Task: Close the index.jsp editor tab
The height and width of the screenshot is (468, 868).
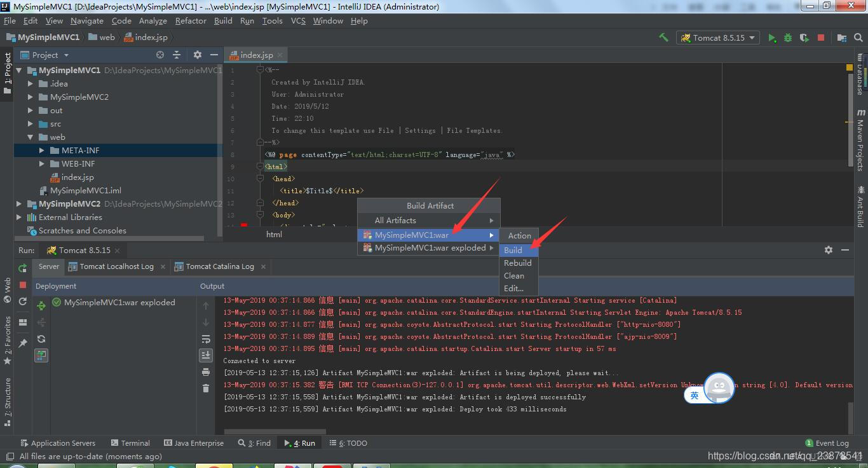Action: pyautogui.click(x=279, y=55)
